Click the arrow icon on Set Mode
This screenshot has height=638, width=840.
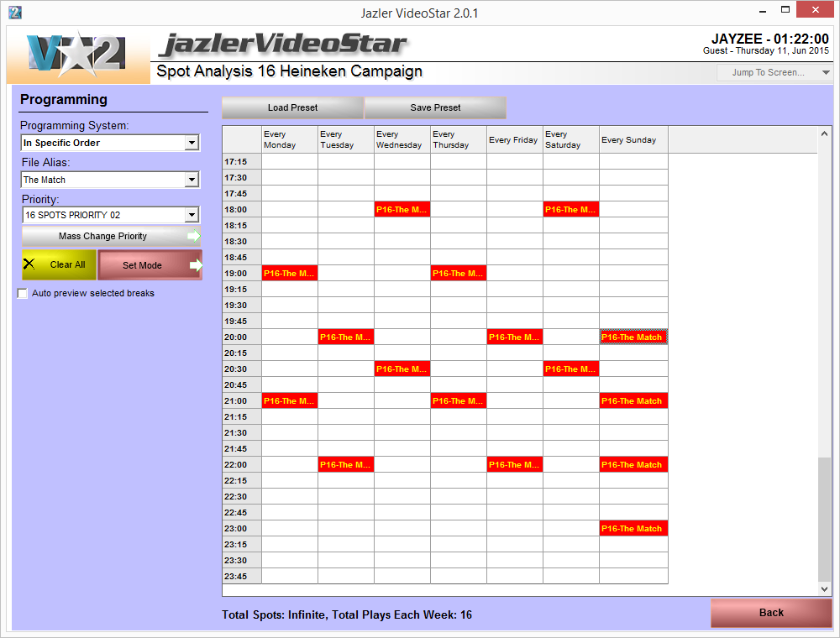(x=195, y=265)
